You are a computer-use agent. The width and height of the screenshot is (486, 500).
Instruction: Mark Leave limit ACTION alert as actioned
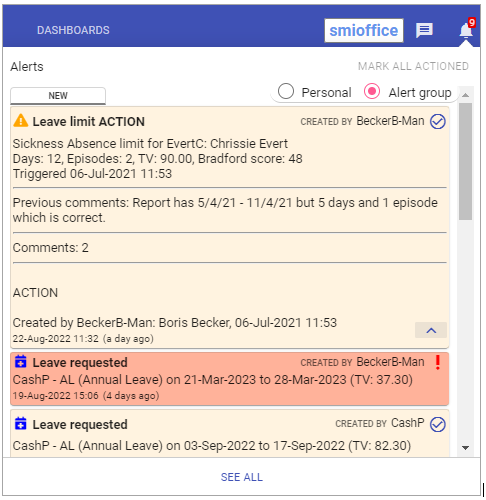437,121
